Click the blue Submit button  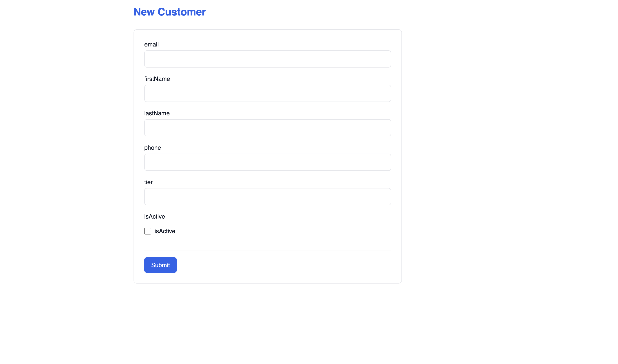coord(160,265)
